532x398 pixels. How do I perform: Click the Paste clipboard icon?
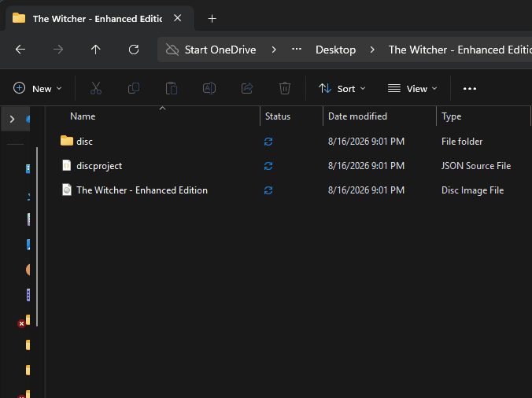[172, 88]
